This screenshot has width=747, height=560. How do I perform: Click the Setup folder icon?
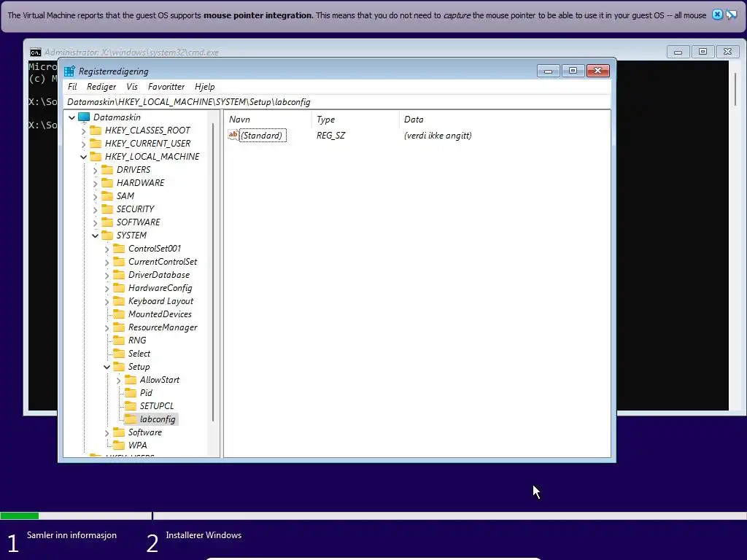click(x=119, y=367)
